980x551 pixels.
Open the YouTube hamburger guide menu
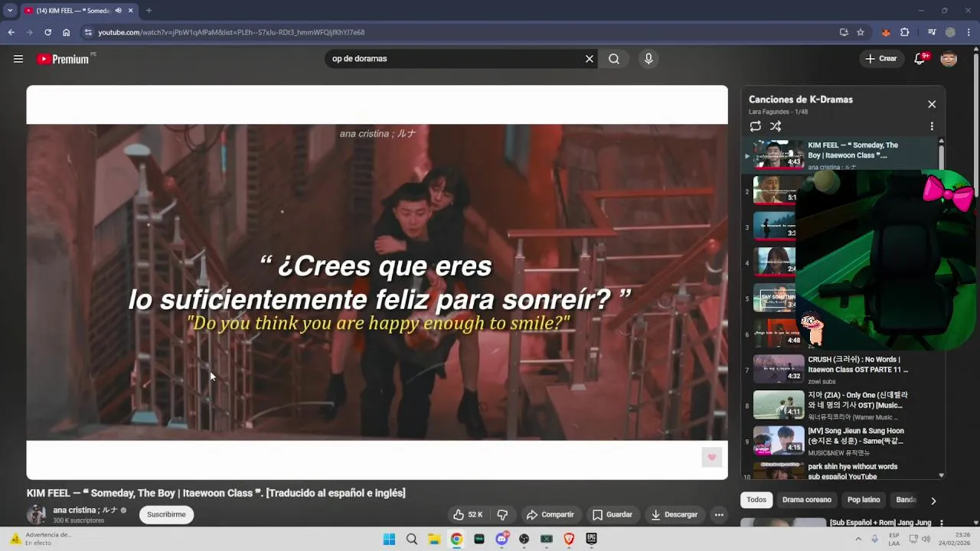pos(18,59)
